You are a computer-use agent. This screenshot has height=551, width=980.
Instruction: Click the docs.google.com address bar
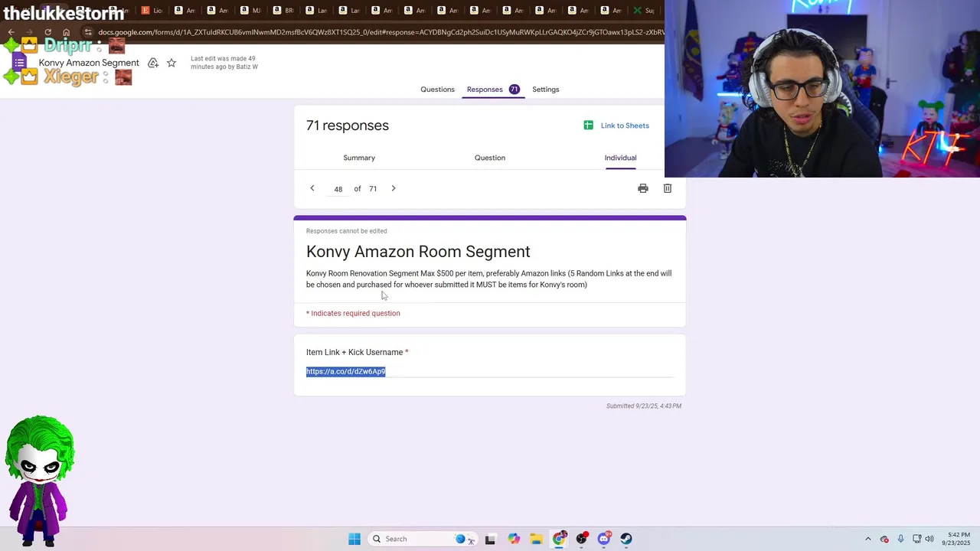click(381, 33)
